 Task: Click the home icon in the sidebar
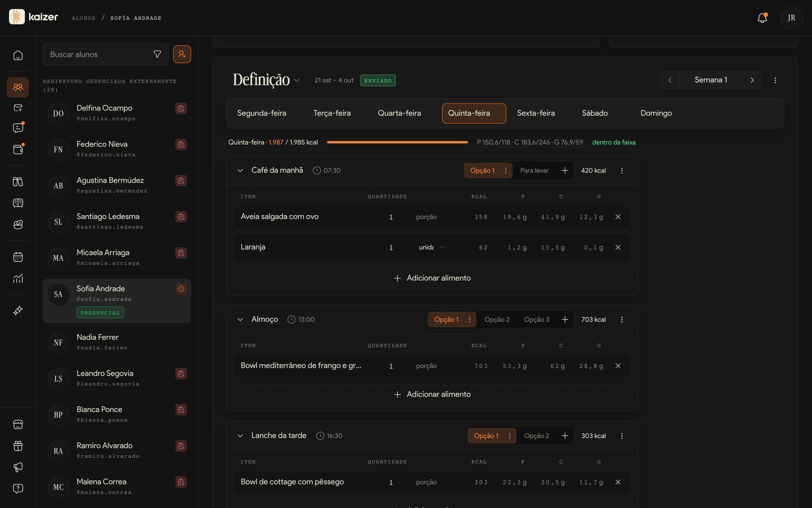click(18, 55)
